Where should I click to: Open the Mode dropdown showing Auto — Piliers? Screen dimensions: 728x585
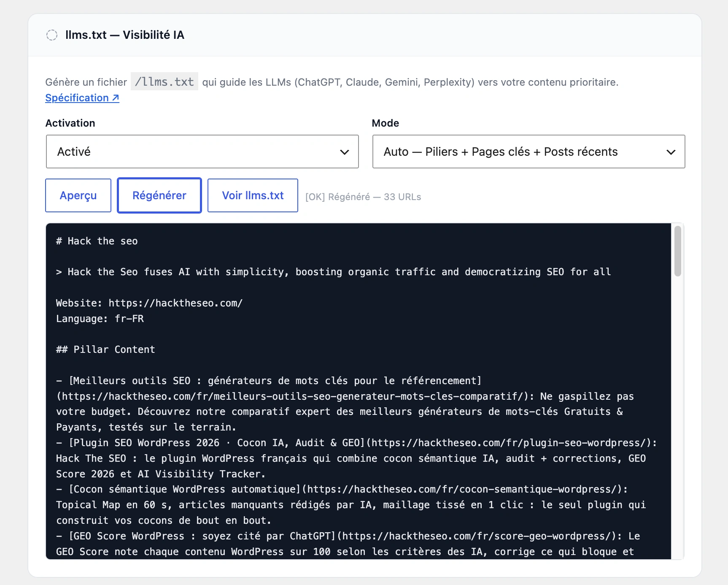(x=528, y=152)
